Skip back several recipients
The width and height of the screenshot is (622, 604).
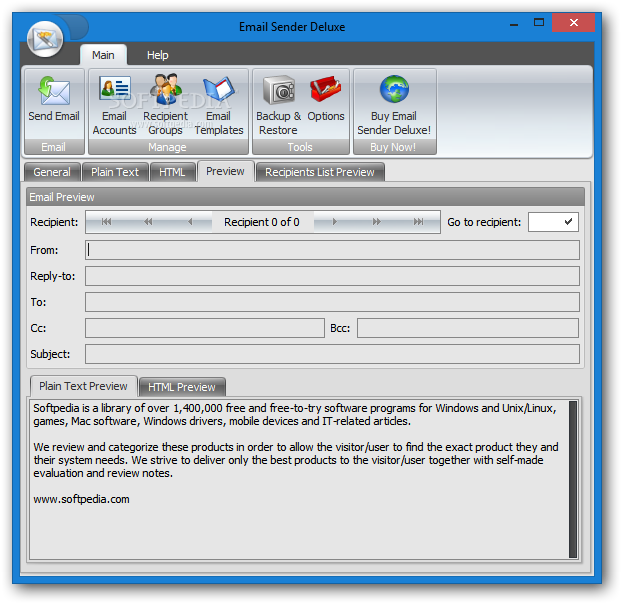[x=148, y=222]
